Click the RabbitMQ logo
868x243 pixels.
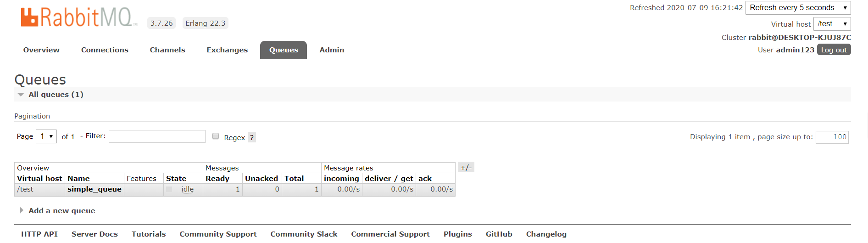pyautogui.click(x=78, y=17)
